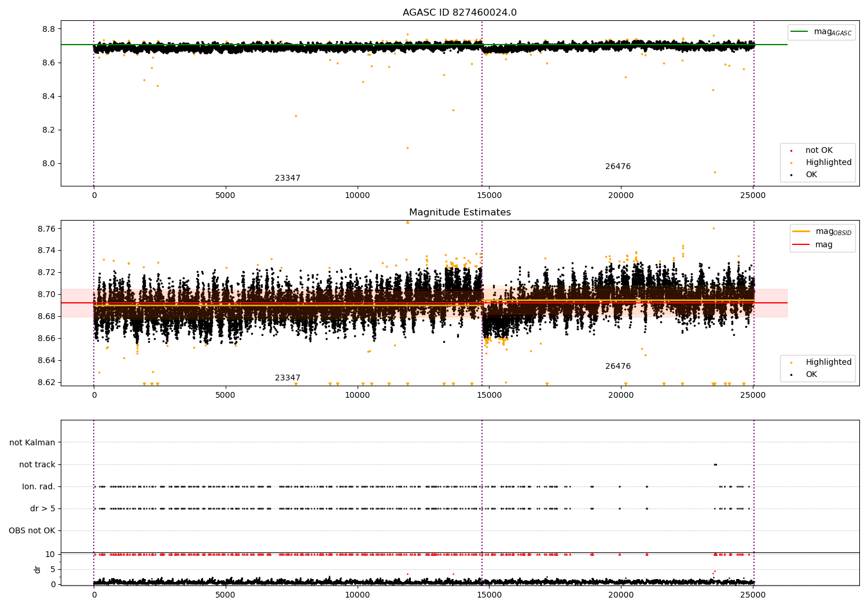Click the 'OBS not OK' y-axis label

32,531
